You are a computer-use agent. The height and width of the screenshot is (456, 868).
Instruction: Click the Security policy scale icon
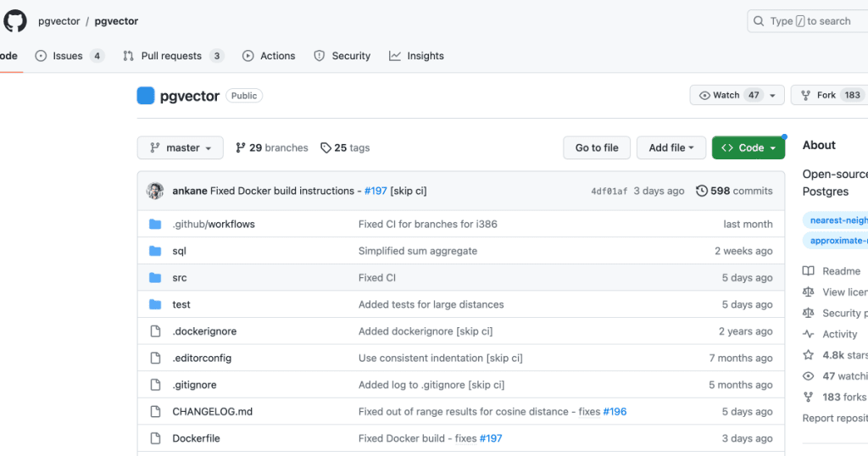click(808, 314)
